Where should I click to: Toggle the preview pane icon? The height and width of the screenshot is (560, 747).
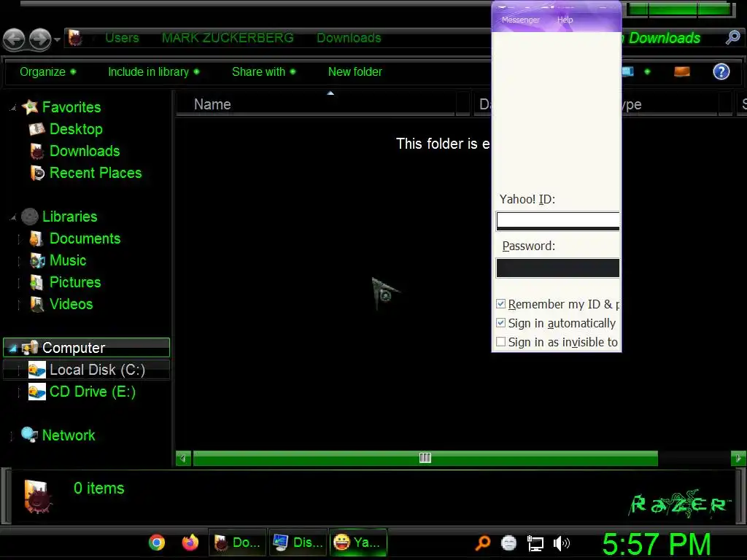tap(682, 72)
